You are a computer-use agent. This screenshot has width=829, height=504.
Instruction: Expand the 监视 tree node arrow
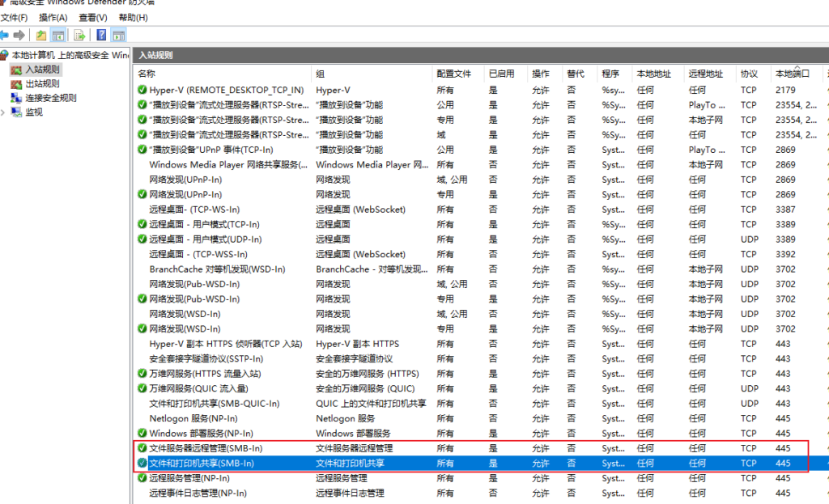coord(3,112)
